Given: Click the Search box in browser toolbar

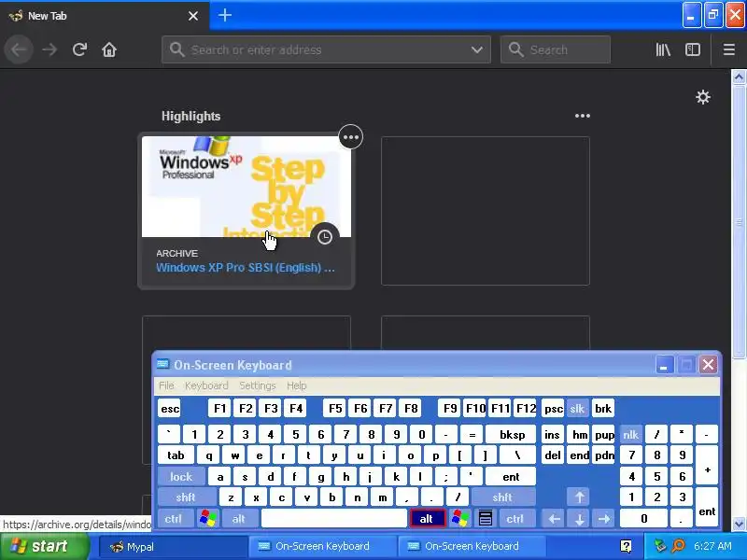Looking at the screenshot, I should 555,49.
